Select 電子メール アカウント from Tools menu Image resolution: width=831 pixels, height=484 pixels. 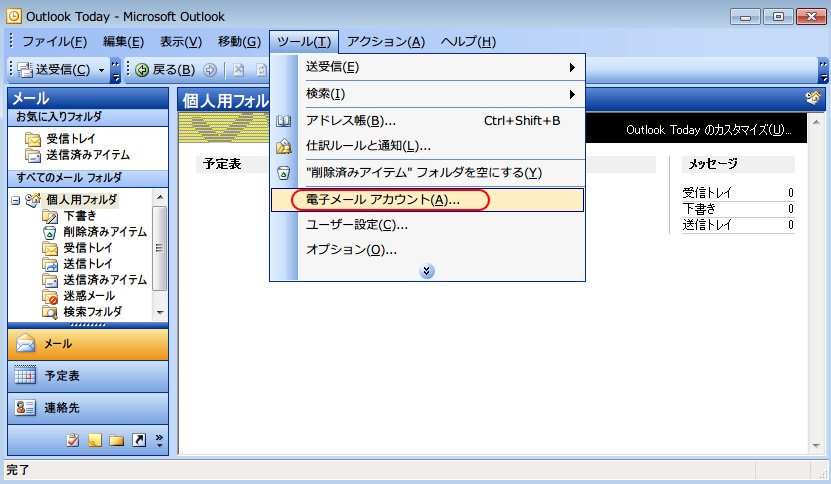(x=383, y=200)
